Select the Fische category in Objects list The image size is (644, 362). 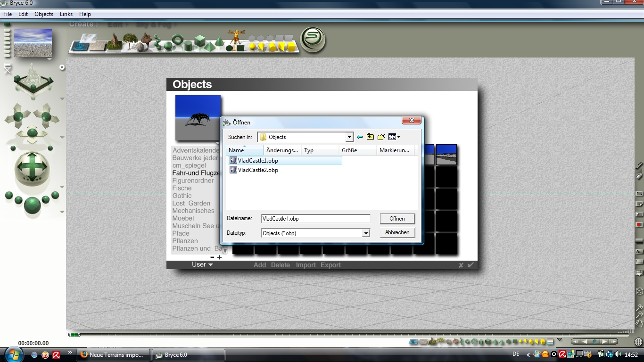(x=182, y=188)
